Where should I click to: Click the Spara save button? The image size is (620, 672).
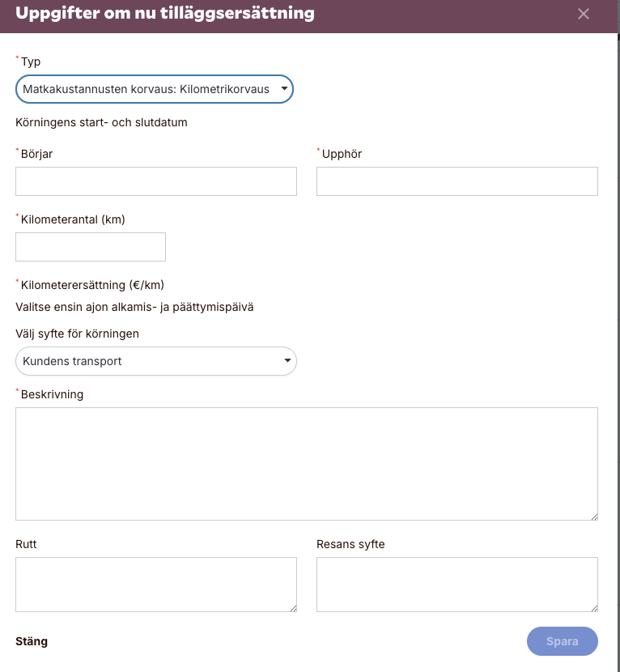(563, 641)
